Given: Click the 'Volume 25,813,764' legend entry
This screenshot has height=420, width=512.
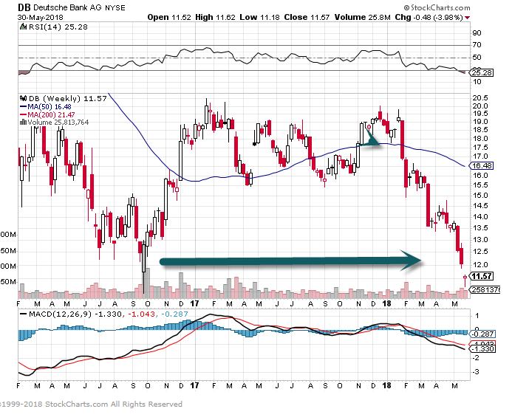Looking at the screenshot, I should [58, 123].
